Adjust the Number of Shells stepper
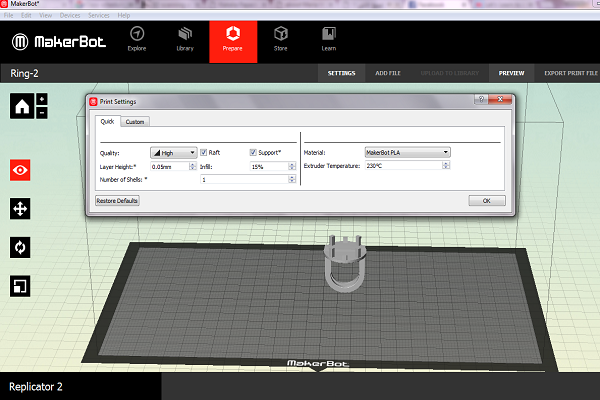Screen dimensions: 600x400 [292, 179]
